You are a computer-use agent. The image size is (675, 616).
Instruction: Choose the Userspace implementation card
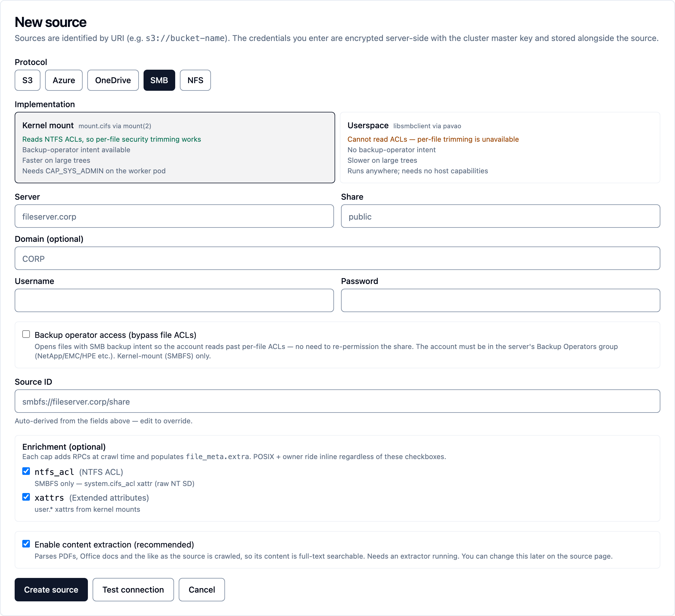(x=500, y=148)
